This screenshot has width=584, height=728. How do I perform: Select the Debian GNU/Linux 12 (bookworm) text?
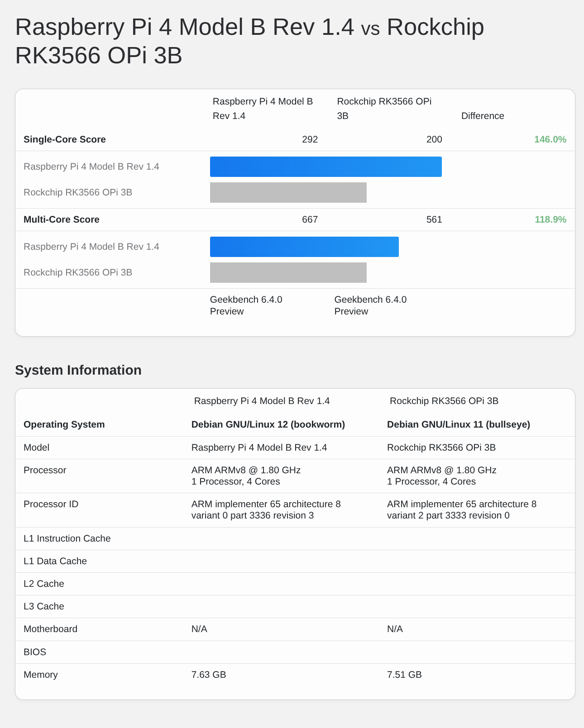(x=268, y=424)
